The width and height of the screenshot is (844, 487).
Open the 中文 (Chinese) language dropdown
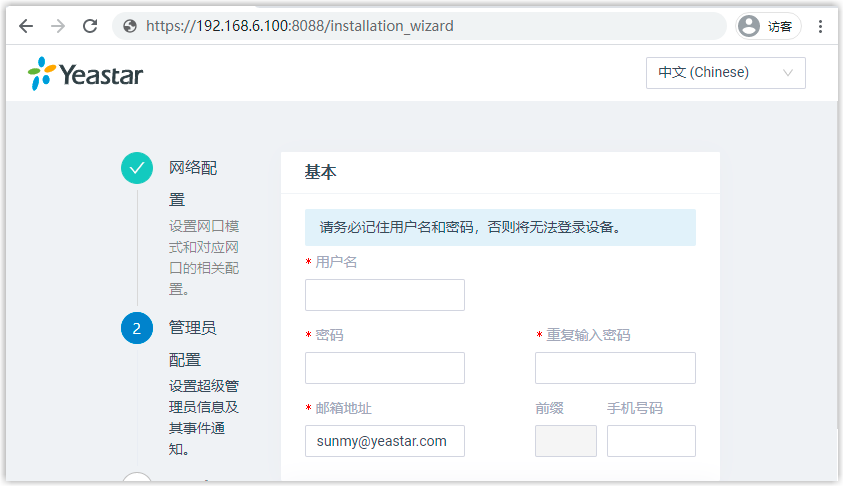click(x=725, y=73)
